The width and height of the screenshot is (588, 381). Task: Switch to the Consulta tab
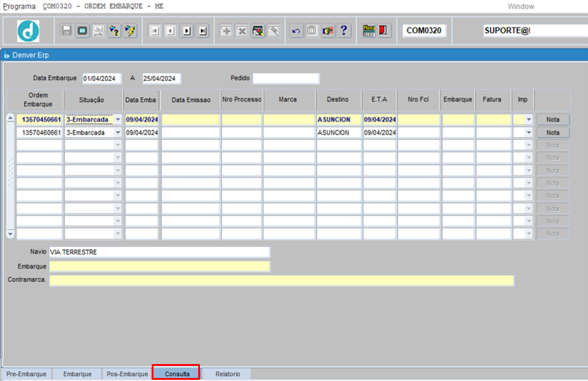[177, 374]
